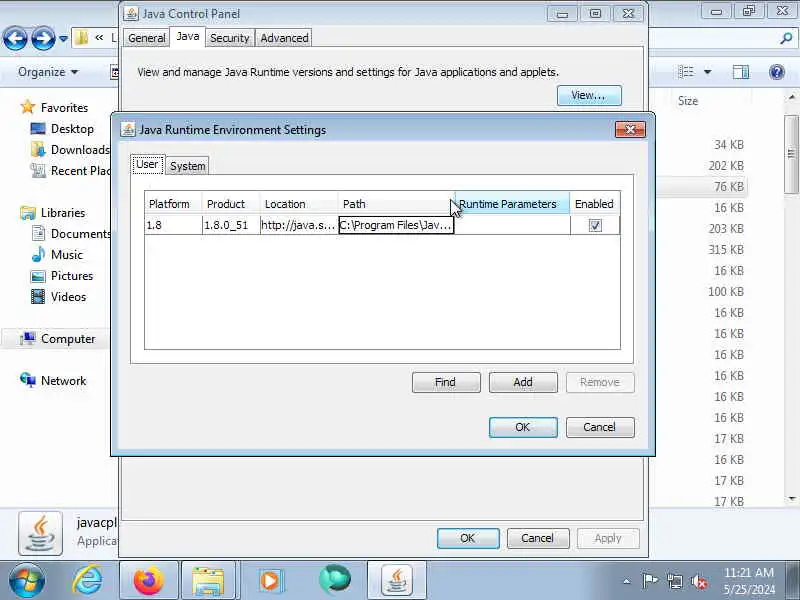
Task: Click the Explorer Forward arrow button
Action: coord(43,38)
